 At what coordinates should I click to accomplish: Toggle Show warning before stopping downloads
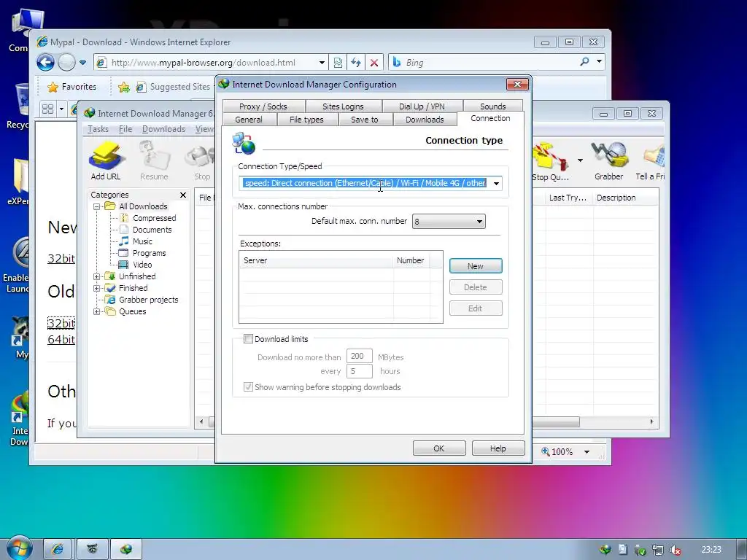pyautogui.click(x=248, y=386)
